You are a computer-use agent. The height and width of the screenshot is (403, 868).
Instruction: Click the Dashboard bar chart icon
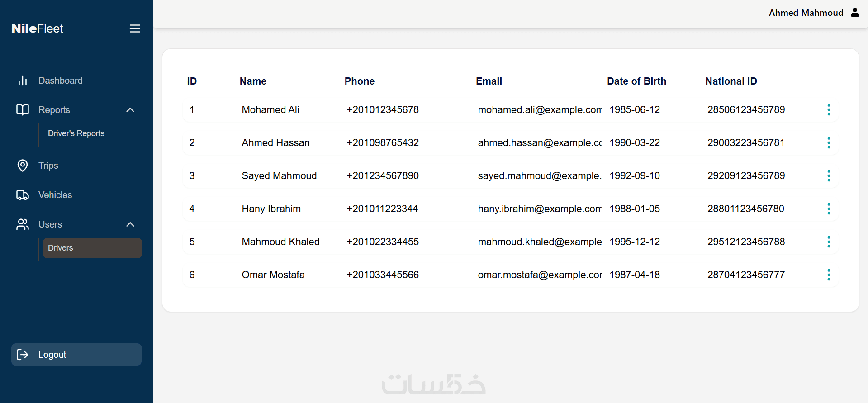pos(23,81)
